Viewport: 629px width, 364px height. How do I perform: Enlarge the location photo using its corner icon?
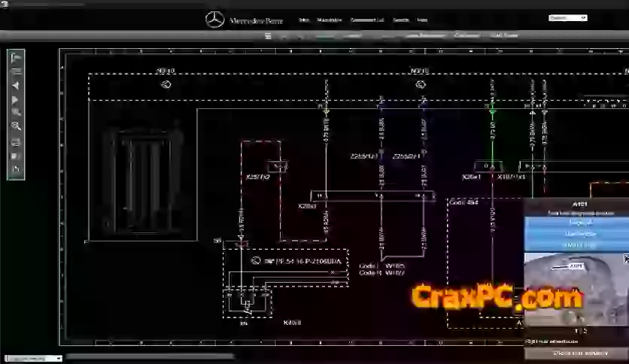pyautogui.click(x=627, y=259)
